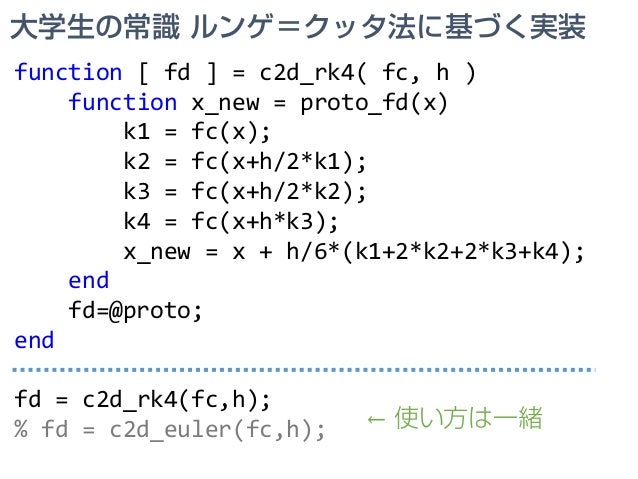This screenshot has height=479, width=638.
Task: Click the c2d_rk4 function name in the header
Action: point(308,73)
